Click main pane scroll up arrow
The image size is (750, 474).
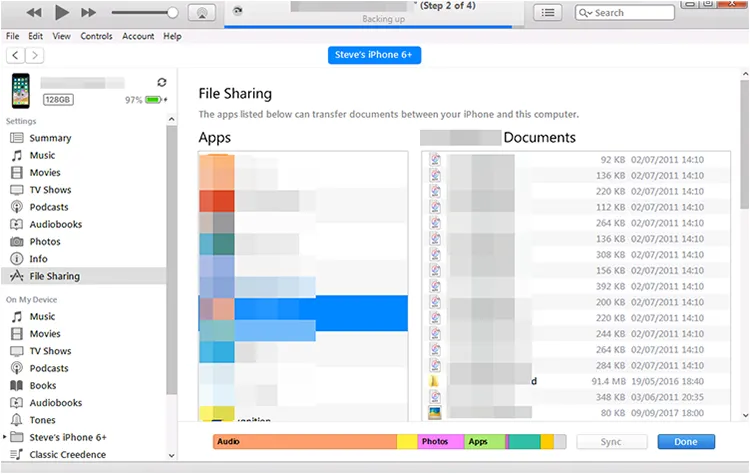point(745,74)
